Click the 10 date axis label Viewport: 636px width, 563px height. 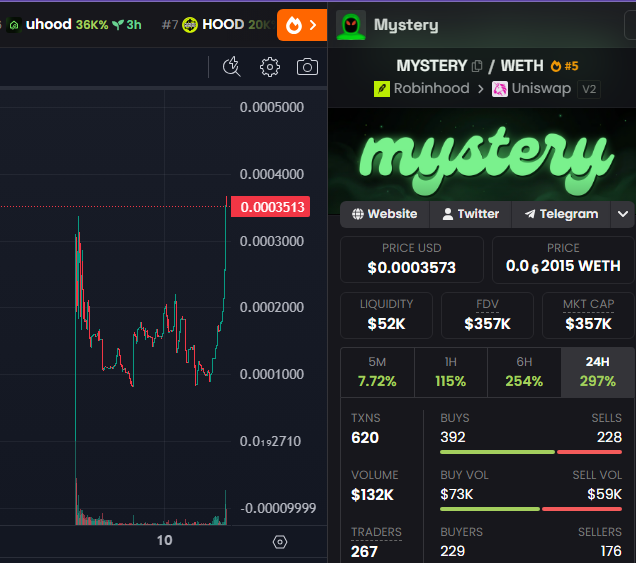coord(165,540)
